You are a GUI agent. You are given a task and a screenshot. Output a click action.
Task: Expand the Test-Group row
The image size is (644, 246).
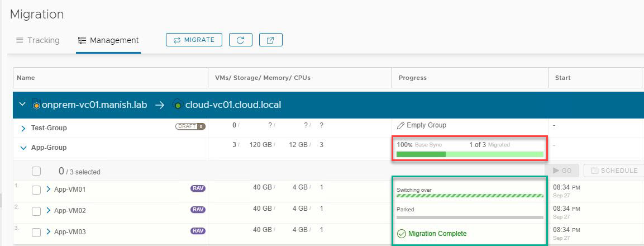pos(23,129)
